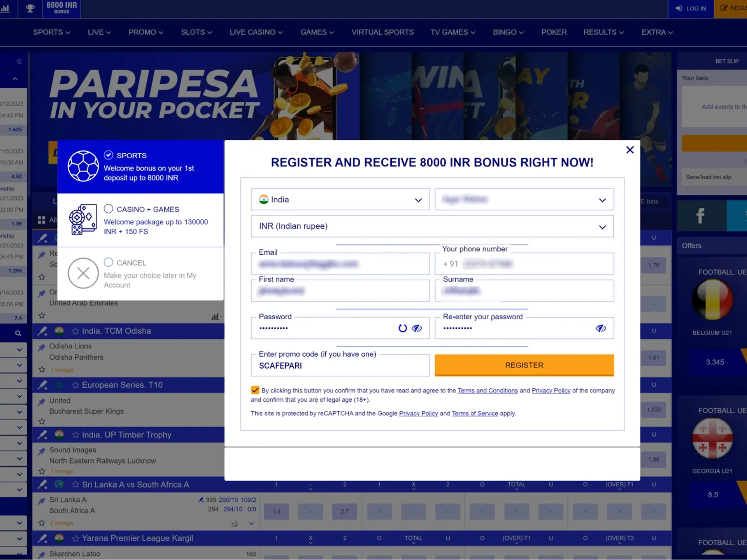Pin the Odisha Lions match
The height and width of the screenshot is (560, 747).
[42, 347]
